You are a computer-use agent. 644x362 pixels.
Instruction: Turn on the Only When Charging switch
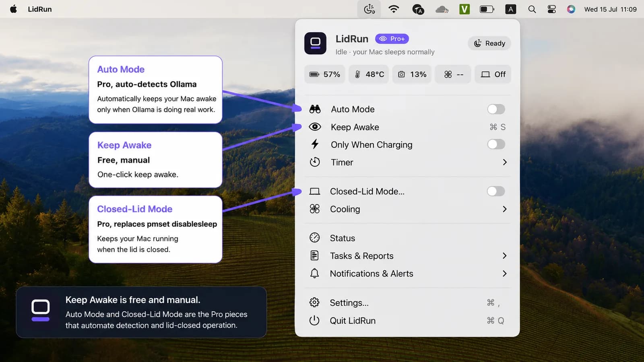click(496, 144)
